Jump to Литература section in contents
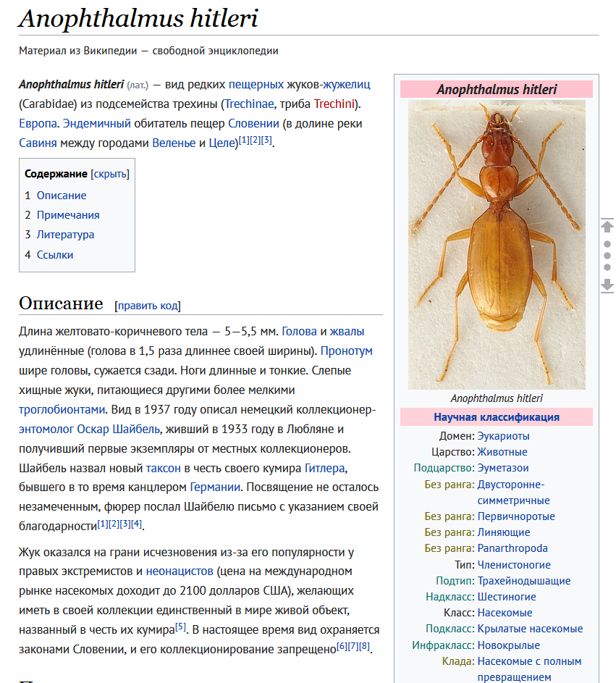 coord(65,235)
